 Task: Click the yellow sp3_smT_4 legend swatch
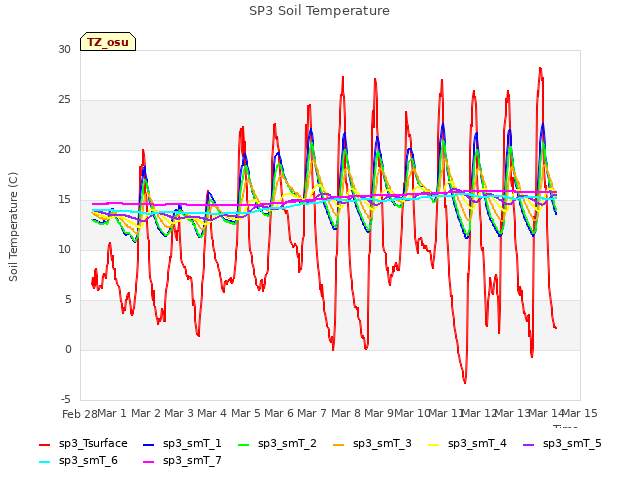click(433, 444)
